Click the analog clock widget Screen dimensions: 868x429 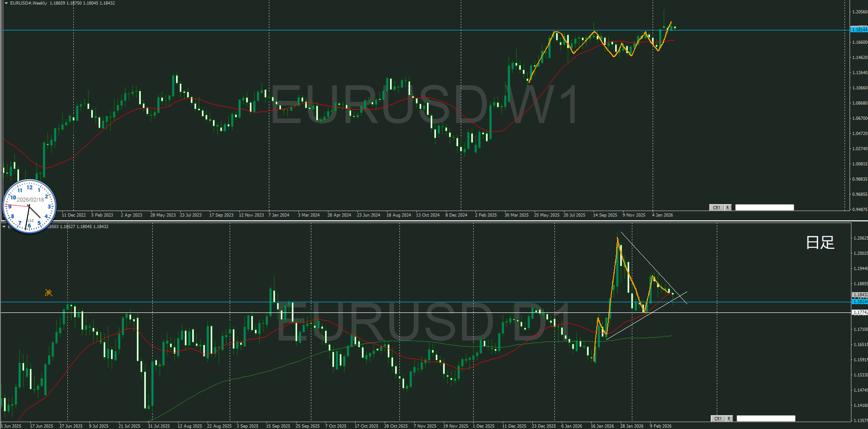pos(30,206)
